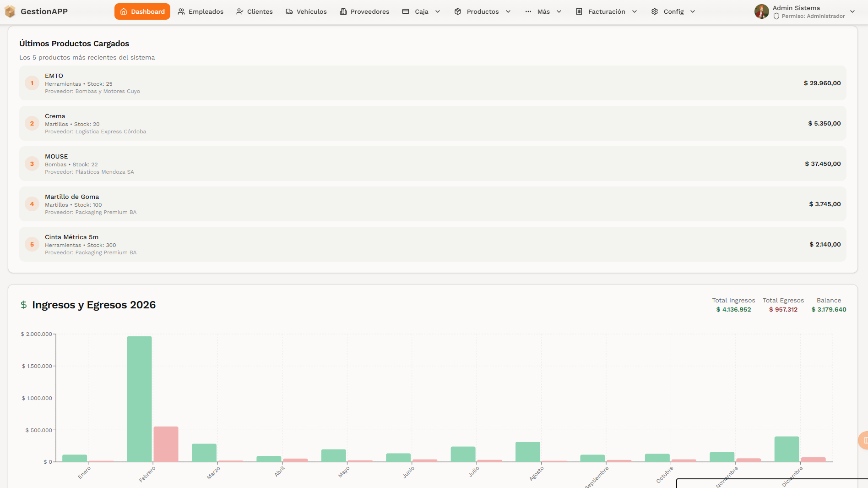This screenshot has height=488, width=868.
Task: Open the Martillo de Goma product entry
Action: click(432, 204)
